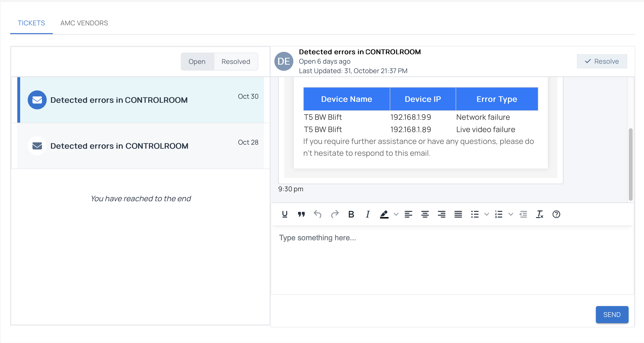Viewport: 644px width, 343px height.
Task: Send the reply message
Action: [612, 315]
